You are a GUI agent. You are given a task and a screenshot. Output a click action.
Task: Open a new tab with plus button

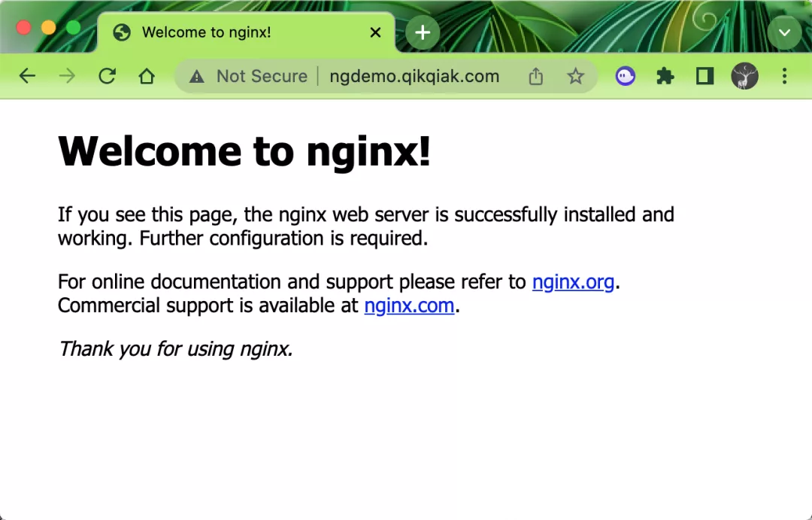(423, 32)
